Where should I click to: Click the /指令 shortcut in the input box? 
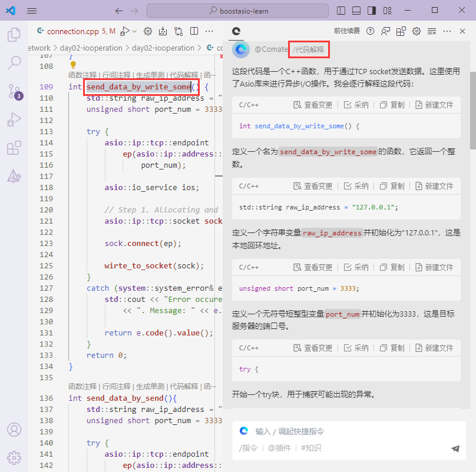pyautogui.click(x=249, y=448)
